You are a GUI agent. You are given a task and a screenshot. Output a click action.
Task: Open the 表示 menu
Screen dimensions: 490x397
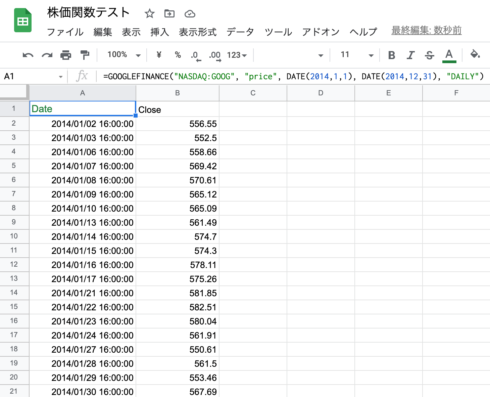tap(131, 32)
